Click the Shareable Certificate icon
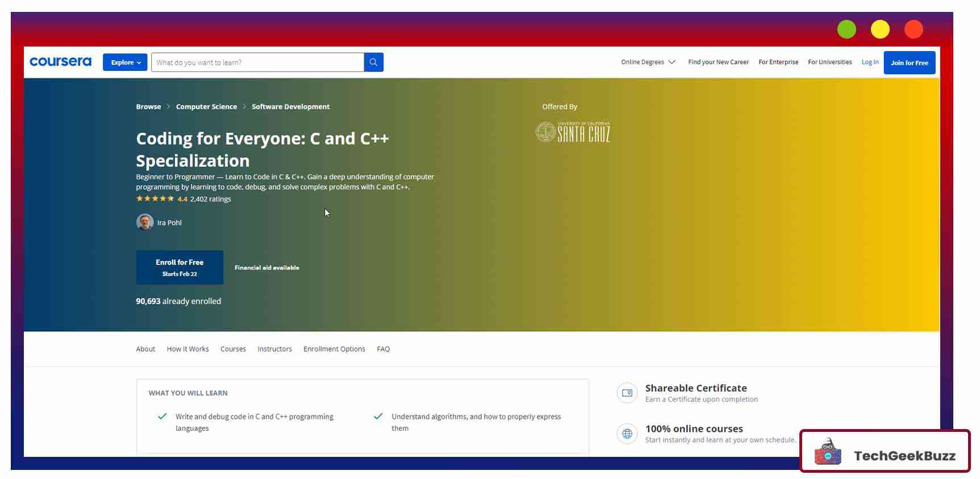Image resolution: width=980 pixels, height=479 pixels. [627, 393]
